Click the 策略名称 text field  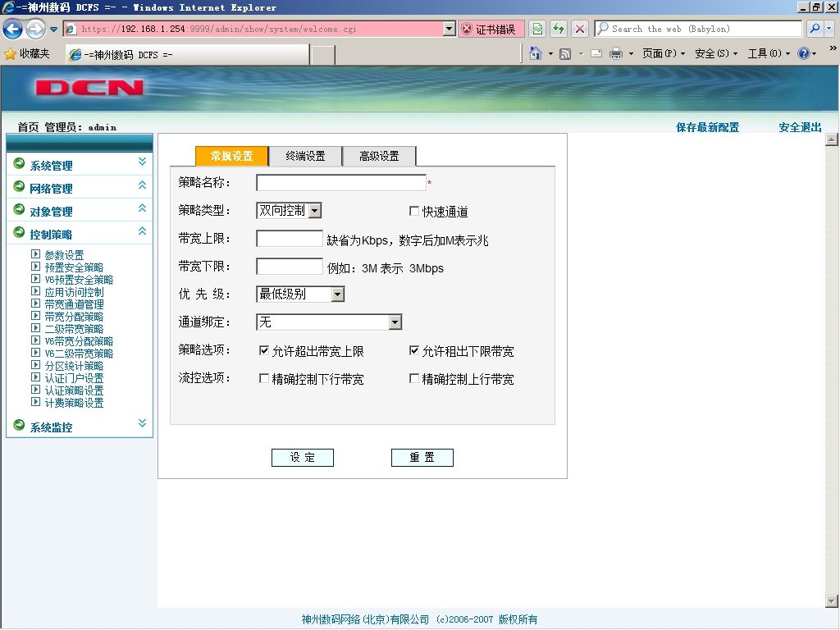(x=341, y=183)
